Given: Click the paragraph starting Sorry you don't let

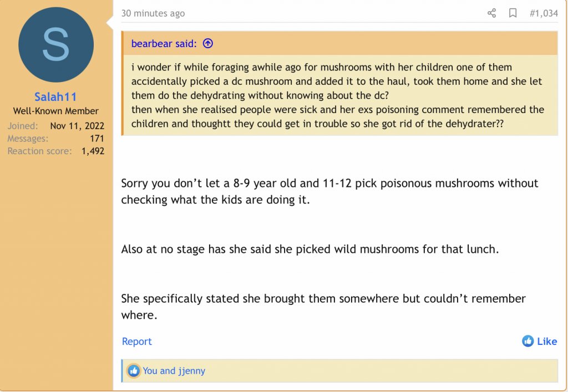Looking at the screenshot, I should 329,191.
